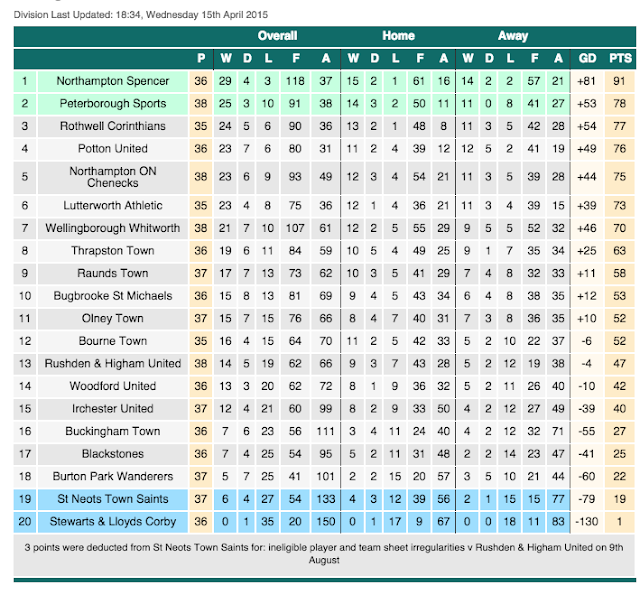Select Olney Town goal difference +10
The image size is (640, 595).
point(587,318)
